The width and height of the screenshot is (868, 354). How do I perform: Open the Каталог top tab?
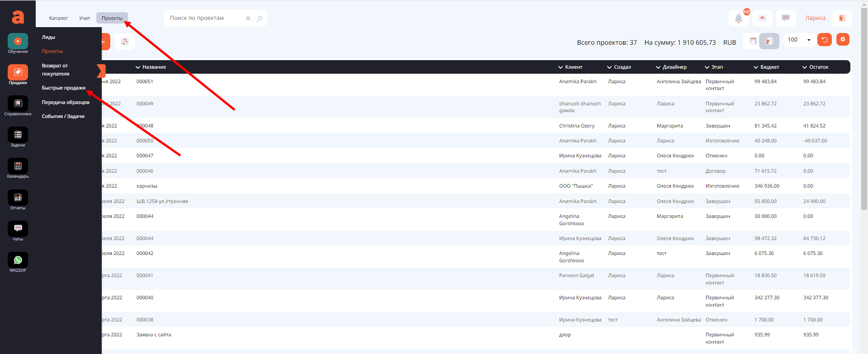(58, 18)
